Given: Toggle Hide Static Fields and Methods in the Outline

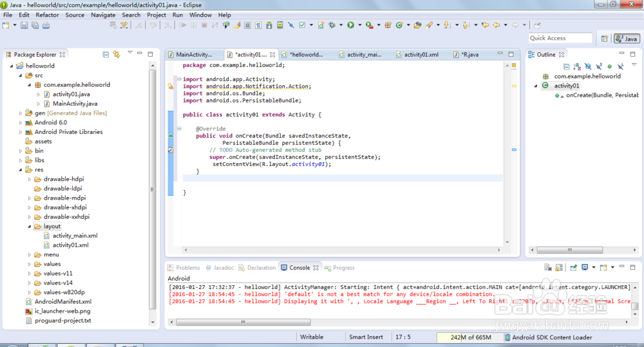Looking at the screenshot, I should pos(599,66).
